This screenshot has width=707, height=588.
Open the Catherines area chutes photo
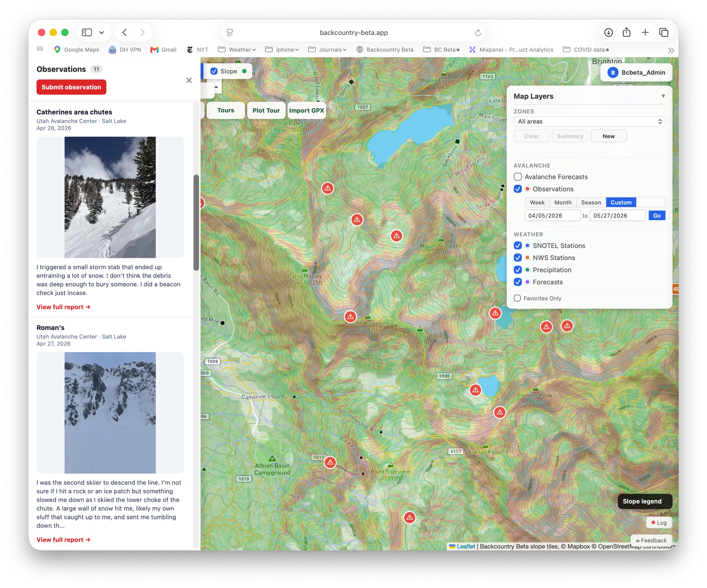click(110, 197)
